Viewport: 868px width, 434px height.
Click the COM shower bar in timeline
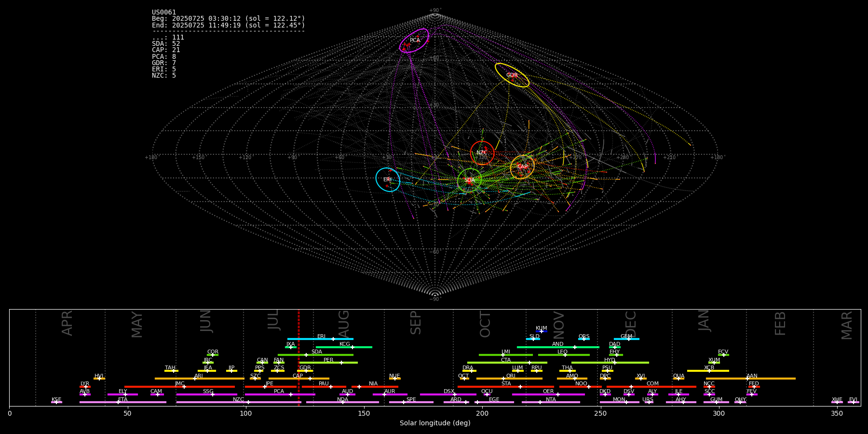[x=652, y=387]
